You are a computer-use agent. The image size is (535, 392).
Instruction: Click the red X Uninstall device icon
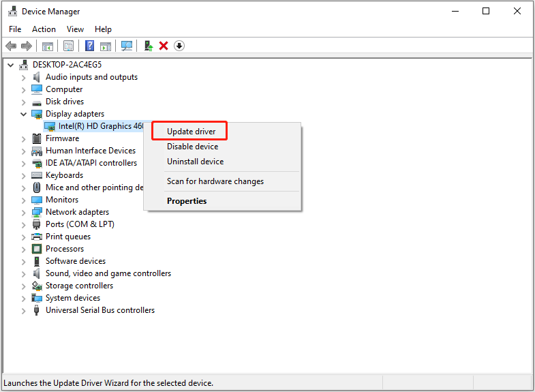(x=164, y=46)
